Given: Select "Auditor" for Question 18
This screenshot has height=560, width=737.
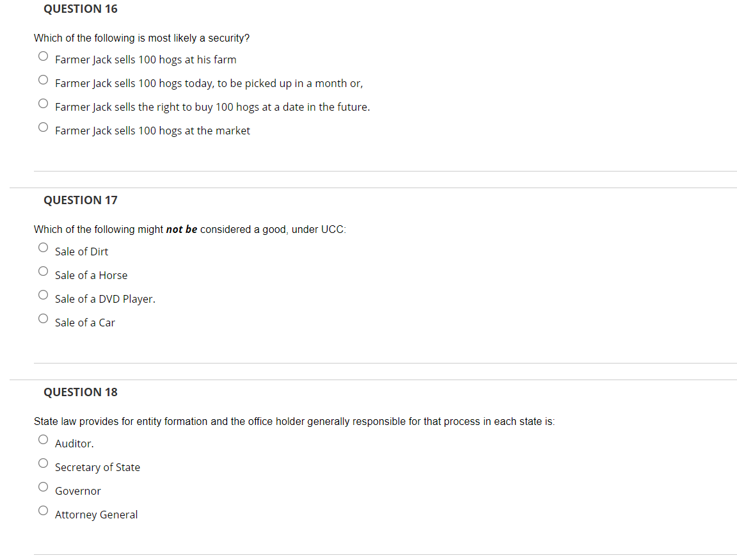Looking at the screenshot, I should click(43, 438).
